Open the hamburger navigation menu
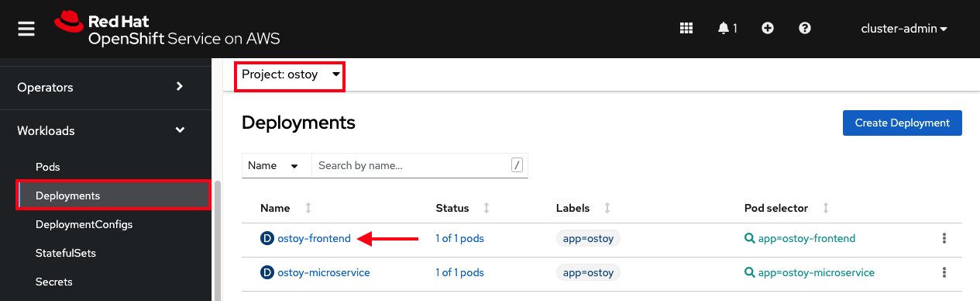 point(26,29)
